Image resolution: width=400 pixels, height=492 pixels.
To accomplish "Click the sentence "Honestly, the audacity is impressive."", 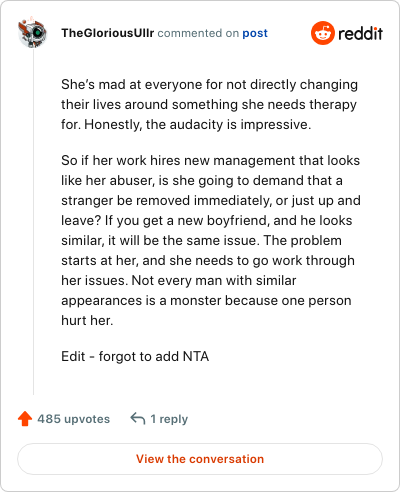I will [x=198, y=124].
